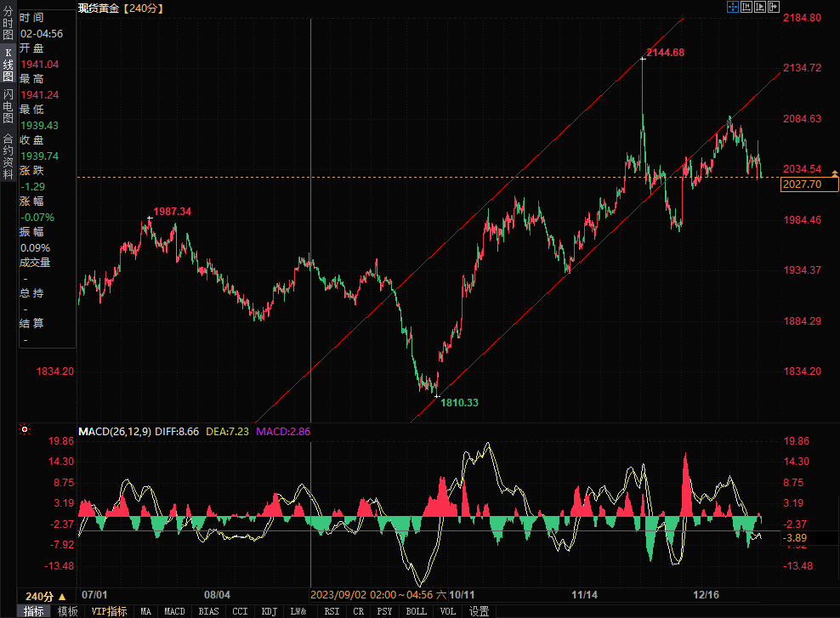The image size is (840, 618).
Task: Enable the BOLL indicator
Action: coord(416,611)
